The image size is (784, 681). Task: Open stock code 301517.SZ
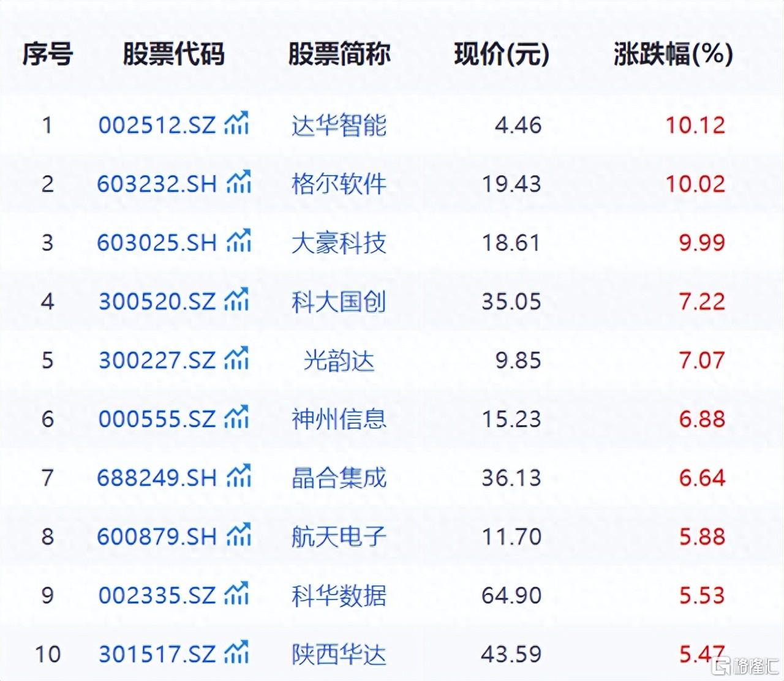tap(157, 655)
